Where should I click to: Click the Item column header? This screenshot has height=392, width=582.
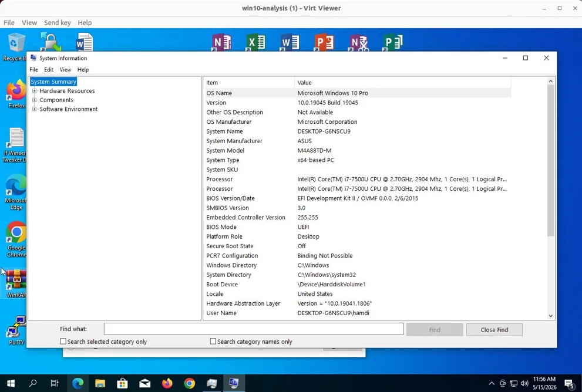[x=248, y=82]
